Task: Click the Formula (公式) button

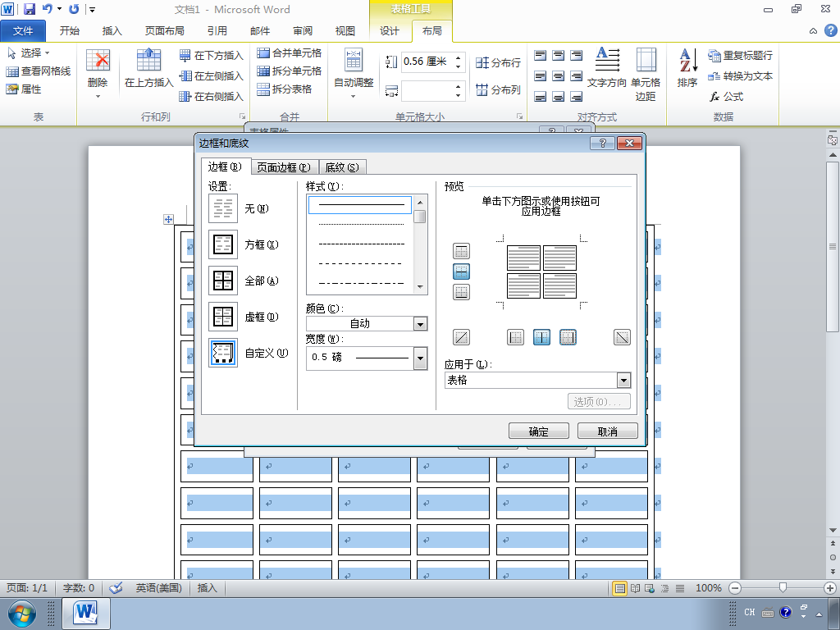Action: click(x=727, y=97)
